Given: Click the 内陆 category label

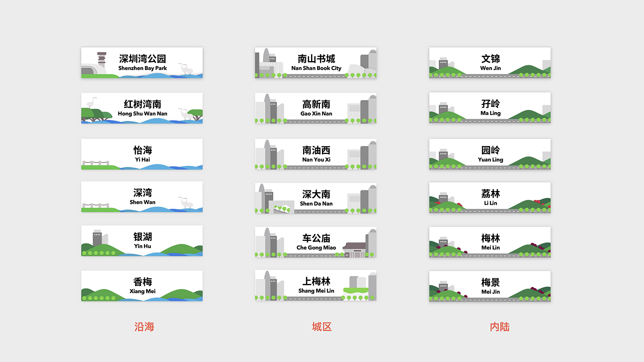Looking at the screenshot, I should (500, 327).
